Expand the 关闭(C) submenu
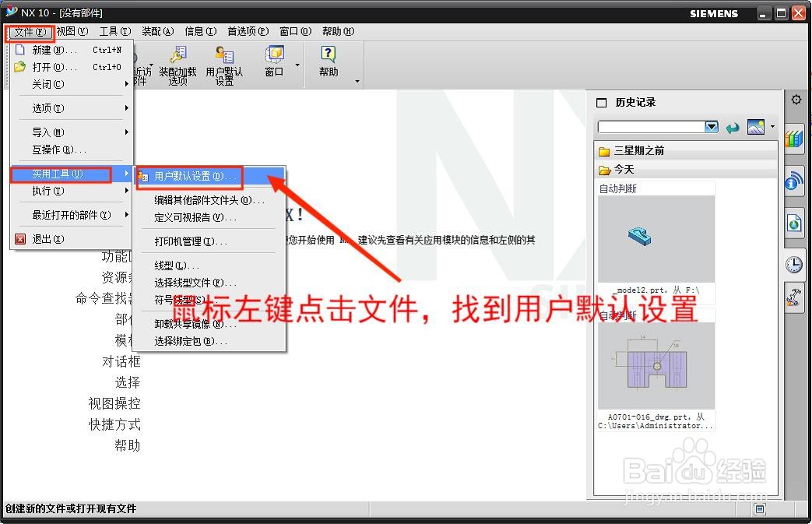The height and width of the screenshot is (524, 812). click(x=72, y=84)
